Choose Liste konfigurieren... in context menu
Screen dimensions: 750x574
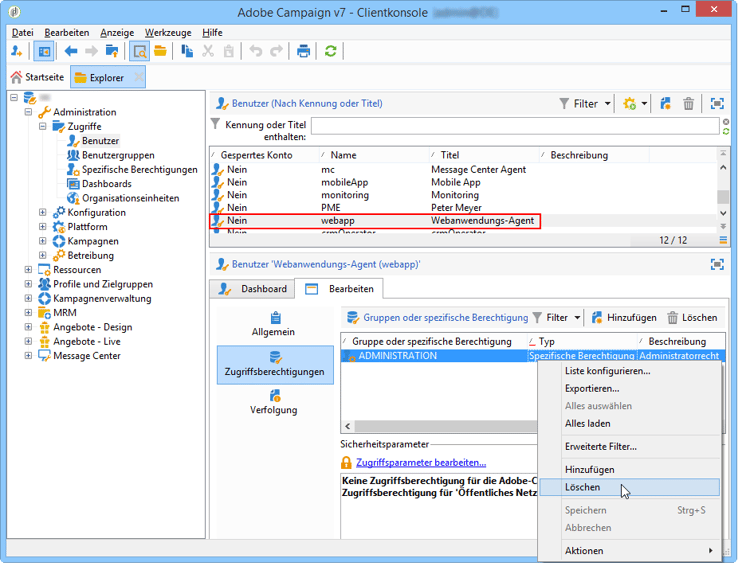pos(629,371)
